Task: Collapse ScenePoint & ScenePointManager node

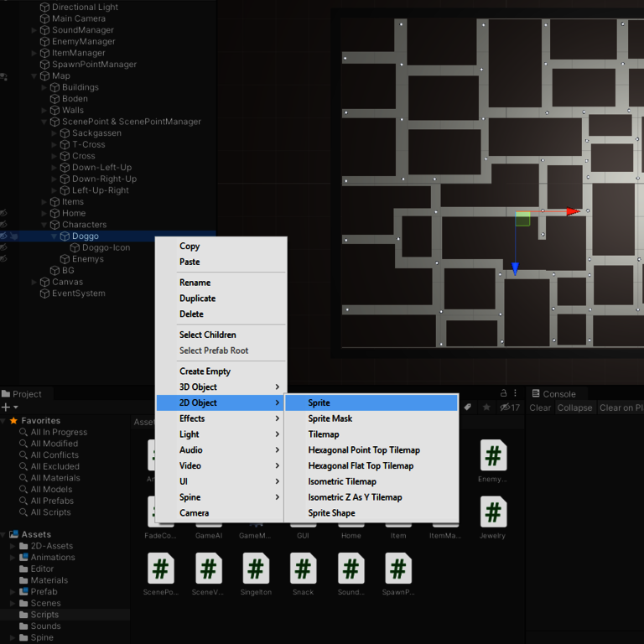Action: [44, 122]
